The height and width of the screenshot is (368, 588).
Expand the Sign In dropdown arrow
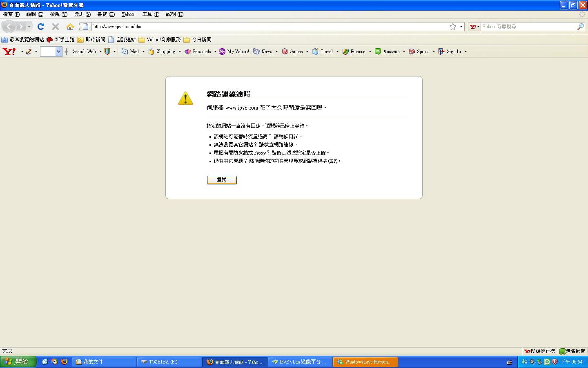coord(465,52)
